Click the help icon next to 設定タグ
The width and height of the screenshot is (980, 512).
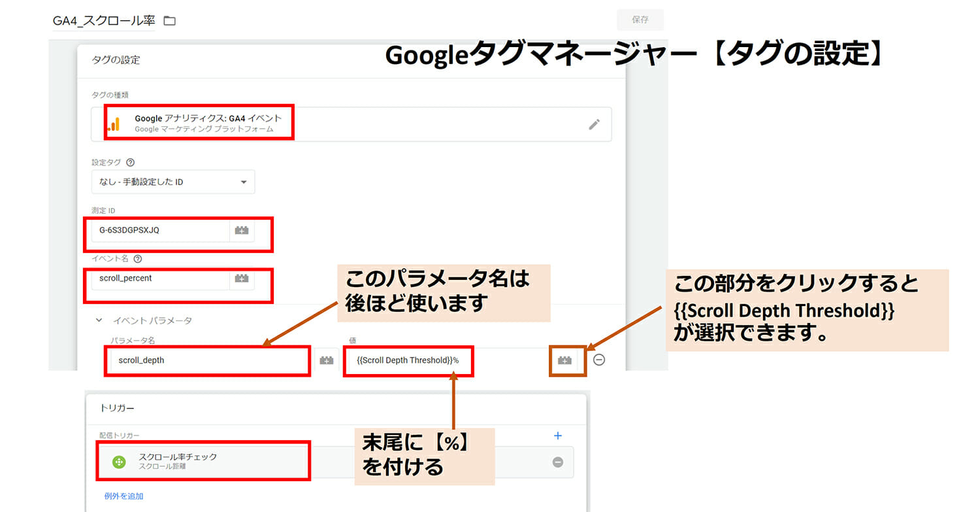point(130,162)
